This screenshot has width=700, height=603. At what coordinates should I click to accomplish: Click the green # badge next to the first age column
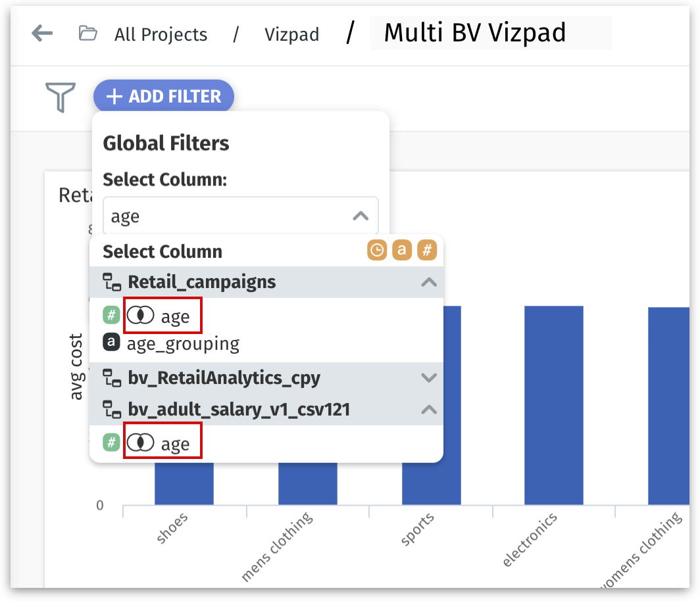click(111, 314)
